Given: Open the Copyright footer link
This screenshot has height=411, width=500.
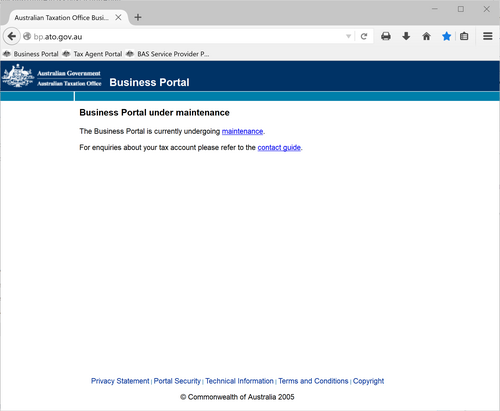Looking at the screenshot, I should click(x=368, y=381).
